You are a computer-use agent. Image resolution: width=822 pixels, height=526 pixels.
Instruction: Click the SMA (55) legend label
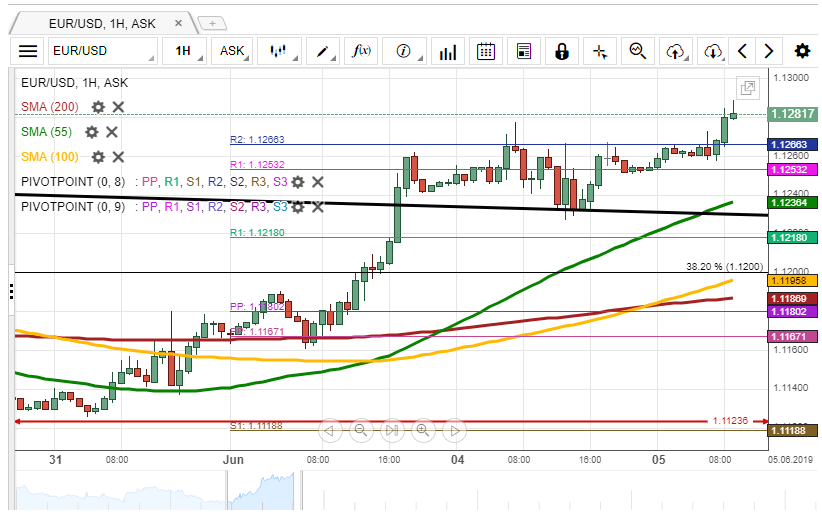[46, 132]
